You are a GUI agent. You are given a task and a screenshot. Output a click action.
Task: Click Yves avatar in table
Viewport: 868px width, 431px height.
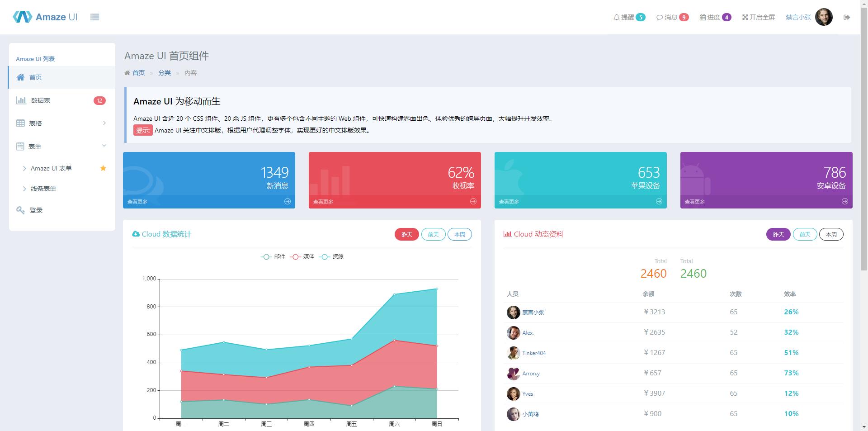point(513,394)
